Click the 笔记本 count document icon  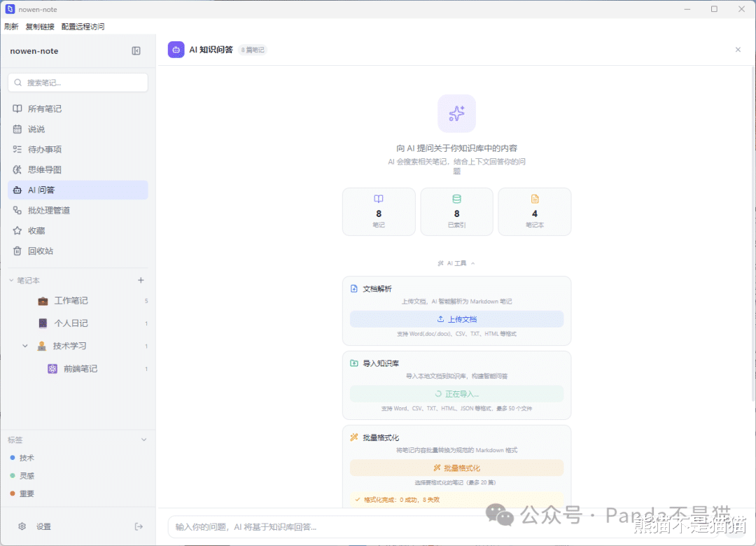coord(535,199)
